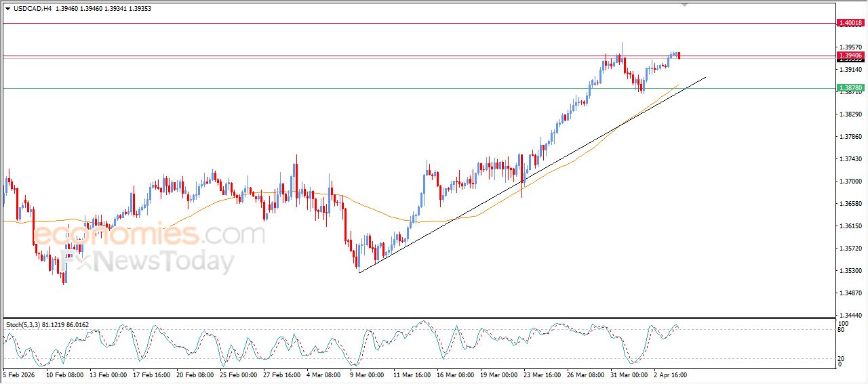Click the stochastic 20 level label
Viewport: 868px width, 384px height.
(x=841, y=358)
